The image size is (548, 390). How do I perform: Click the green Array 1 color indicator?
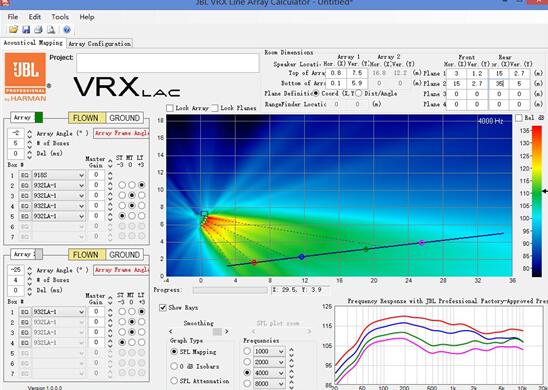[39, 117]
